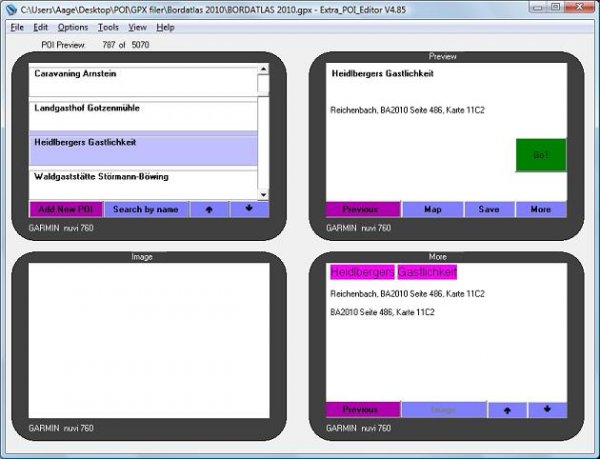The height and width of the screenshot is (459, 600).
Task: Open the File menu
Action: point(17,27)
